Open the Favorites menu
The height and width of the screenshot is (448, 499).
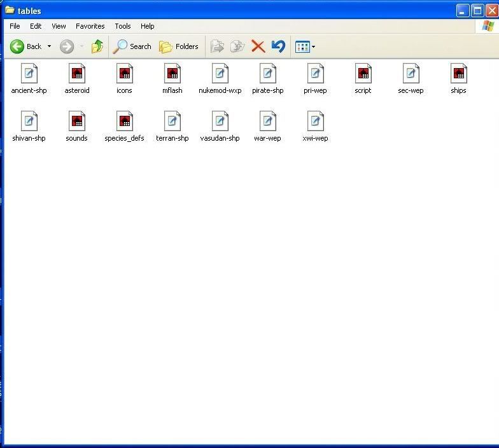(x=90, y=26)
